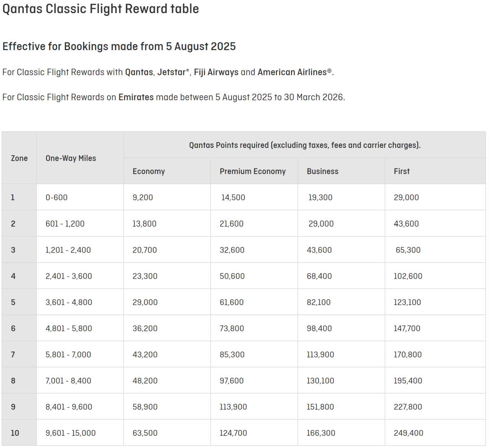Click the Zone 7 Premium Economy value 85,300
Image resolution: width=489 pixels, height=448 pixels.
[232, 355]
